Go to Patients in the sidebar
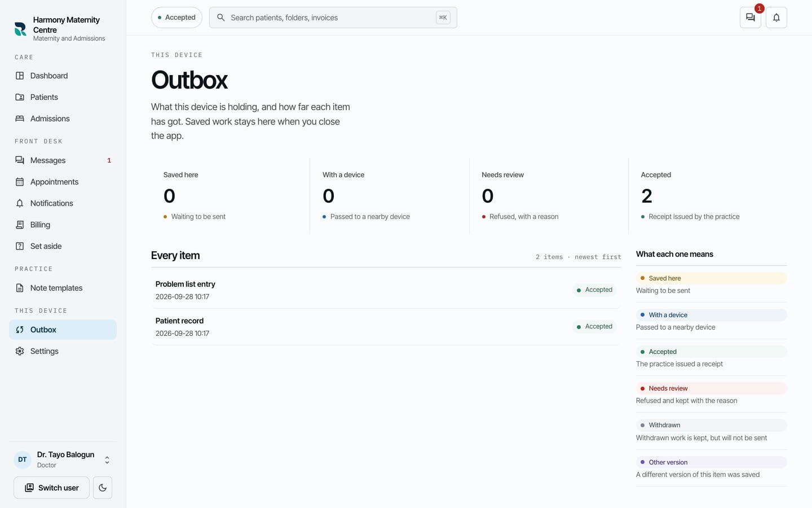Image resolution: width=812 pixels, height=508 pixels. pos(63,97)
